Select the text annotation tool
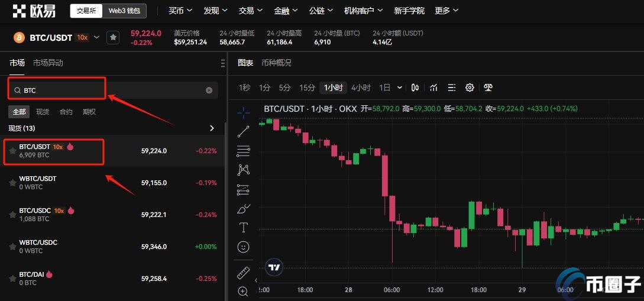This screenshot has height=301, width=644. tap(244, 228)
